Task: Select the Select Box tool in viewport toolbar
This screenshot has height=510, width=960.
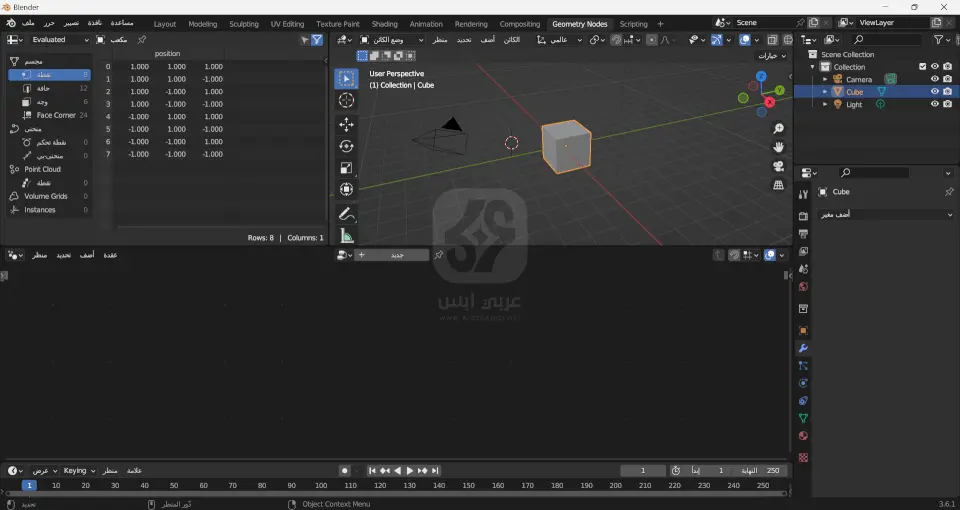Action: [346, 79]
